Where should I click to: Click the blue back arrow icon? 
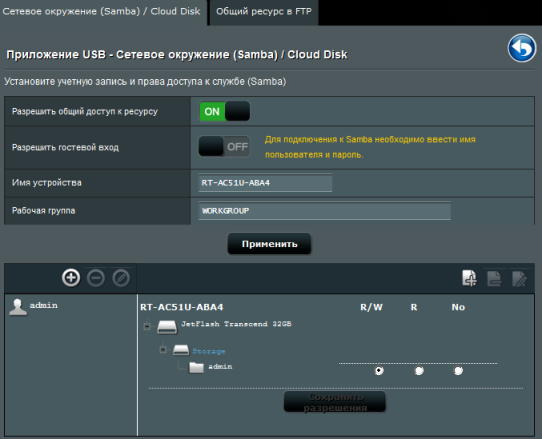pos(522,48)
